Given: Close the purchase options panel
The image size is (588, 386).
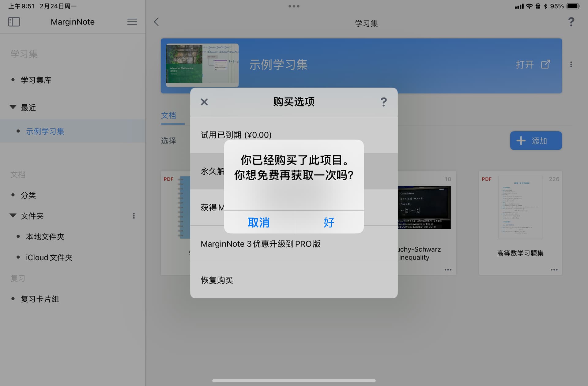Looking at the screenshot, I should (204, 102).
